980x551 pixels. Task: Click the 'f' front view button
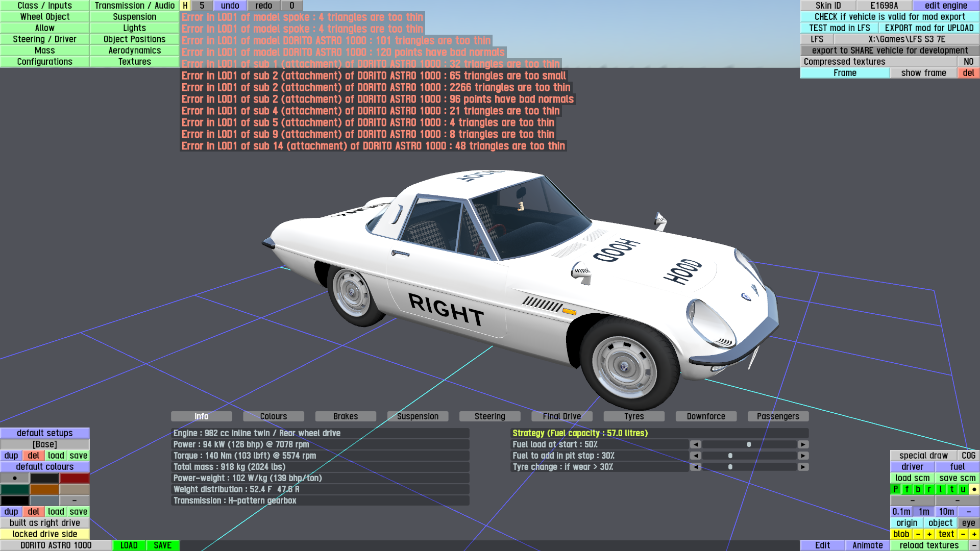click(907, 489)
